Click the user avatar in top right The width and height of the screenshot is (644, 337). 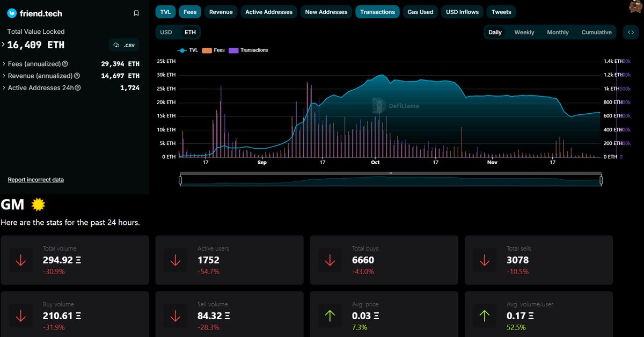coord(635,6)
